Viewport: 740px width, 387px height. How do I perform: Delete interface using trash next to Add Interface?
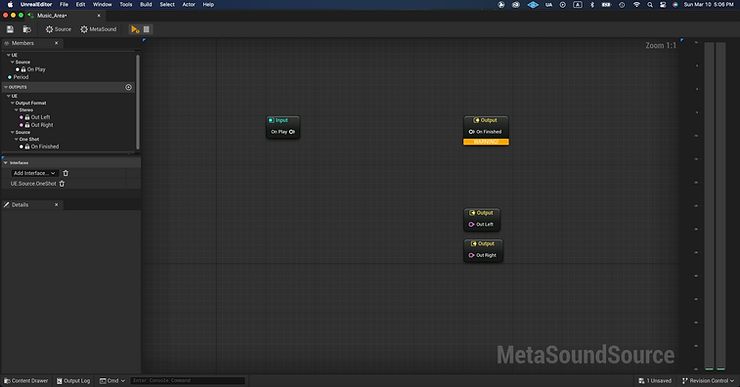66,173
